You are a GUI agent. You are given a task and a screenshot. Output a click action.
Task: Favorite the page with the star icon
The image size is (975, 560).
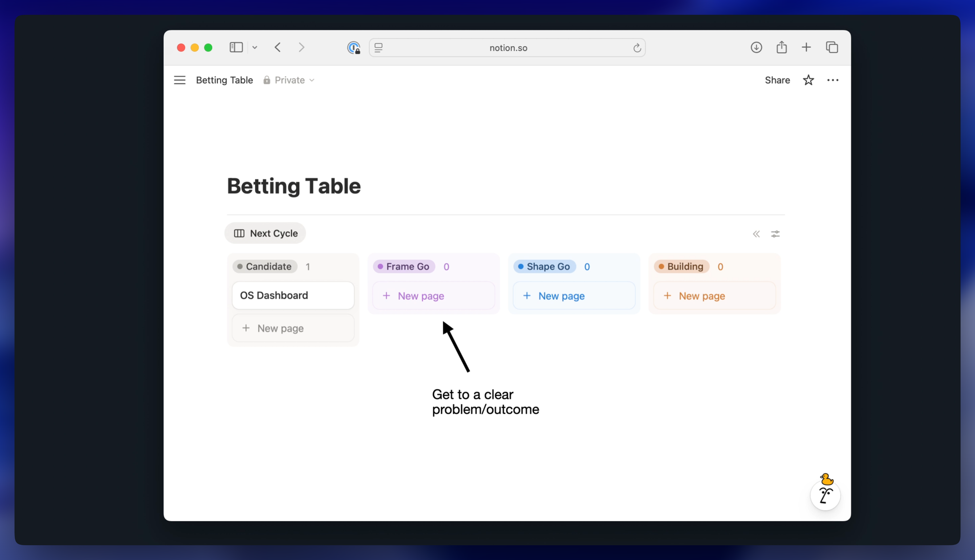click(808, 80)
